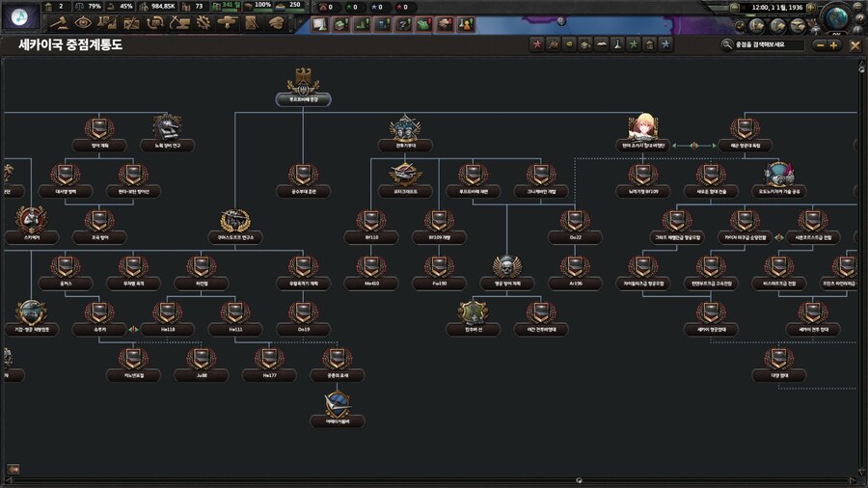Choose the He111 bomber focus
The image size is (868, 488).
tap(235, 312)
